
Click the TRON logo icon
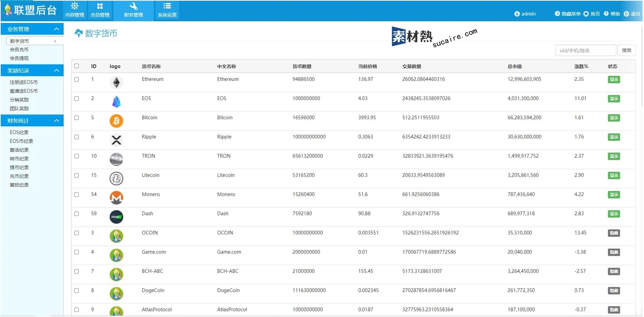(116, 159)
